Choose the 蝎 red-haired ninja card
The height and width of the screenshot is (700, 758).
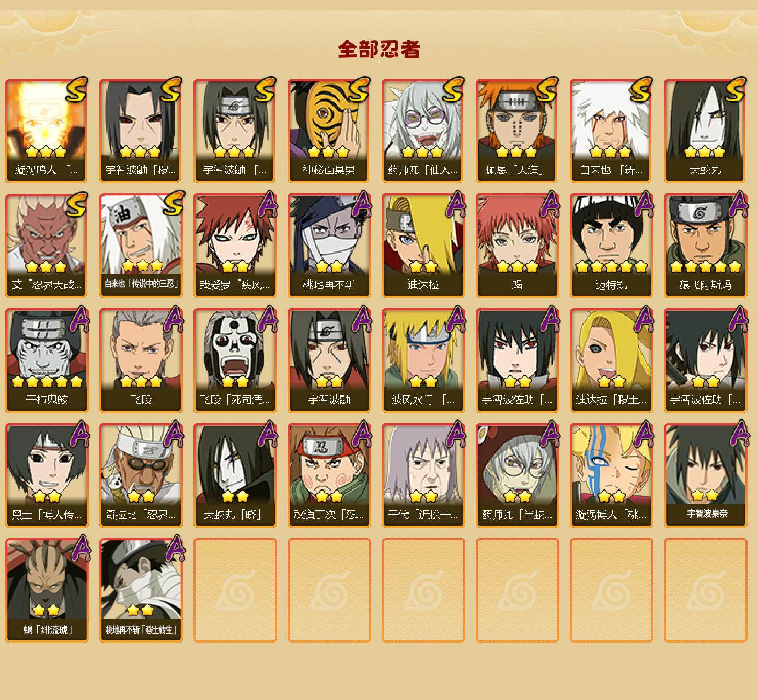pos(517,246)
